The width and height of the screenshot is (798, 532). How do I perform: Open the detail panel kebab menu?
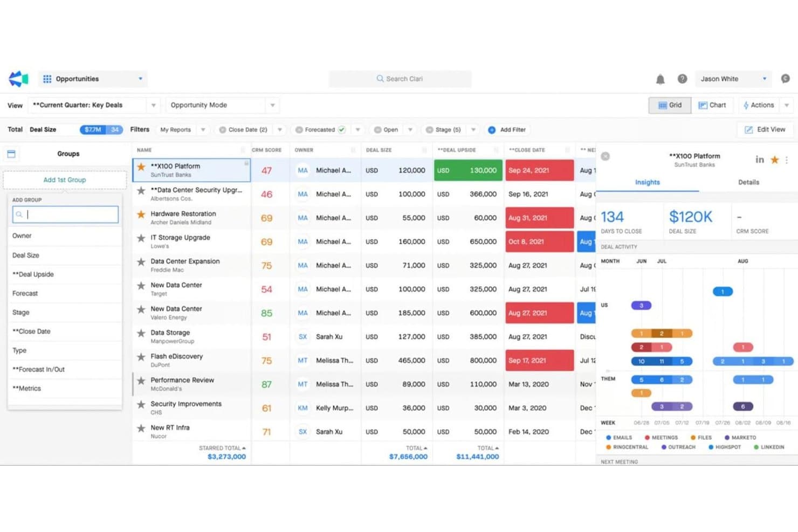pos(787,160)
